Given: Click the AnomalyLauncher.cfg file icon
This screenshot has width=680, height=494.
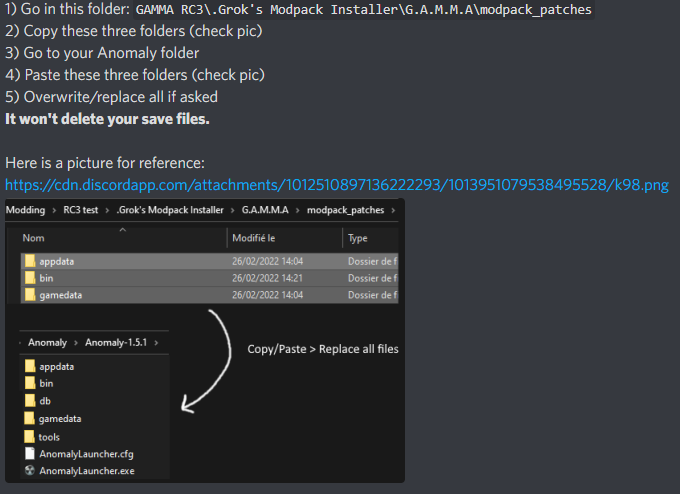Looking at the screenshot, I should tap(30, 453).
